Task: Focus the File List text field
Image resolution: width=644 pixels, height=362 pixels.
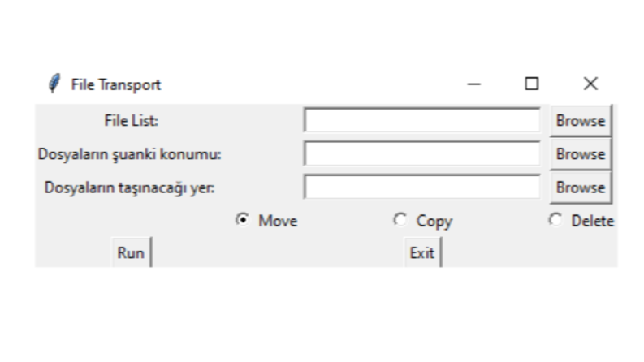Action: click(x=422, y=120)
